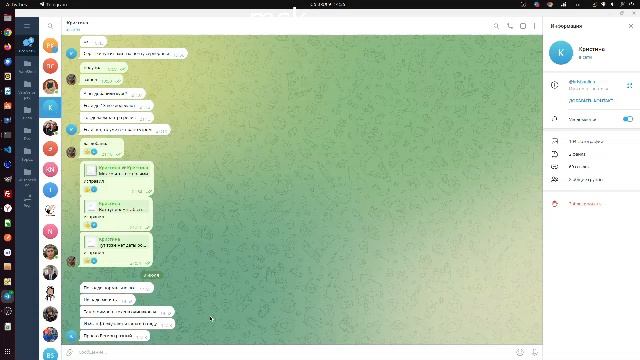The image size is (640, 360).
Task: Open shared files row in info panel
Action: (x=591, y=154)
